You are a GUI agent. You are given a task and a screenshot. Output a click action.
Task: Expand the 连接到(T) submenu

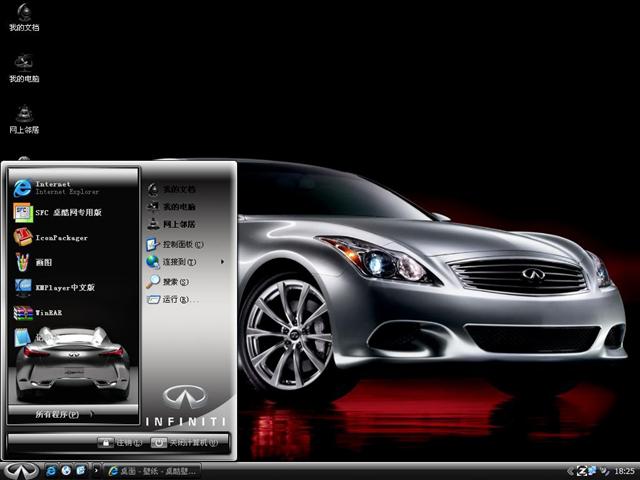point(185,262)
